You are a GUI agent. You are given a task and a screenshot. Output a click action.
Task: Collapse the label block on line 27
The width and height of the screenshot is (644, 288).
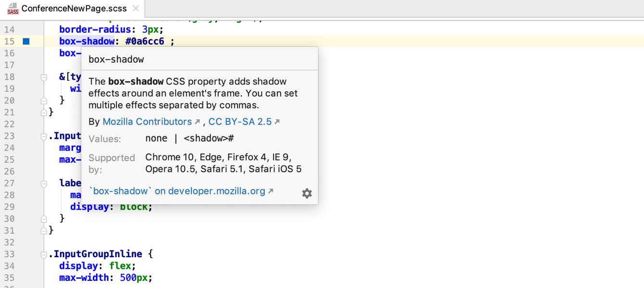tap(44, 183)
